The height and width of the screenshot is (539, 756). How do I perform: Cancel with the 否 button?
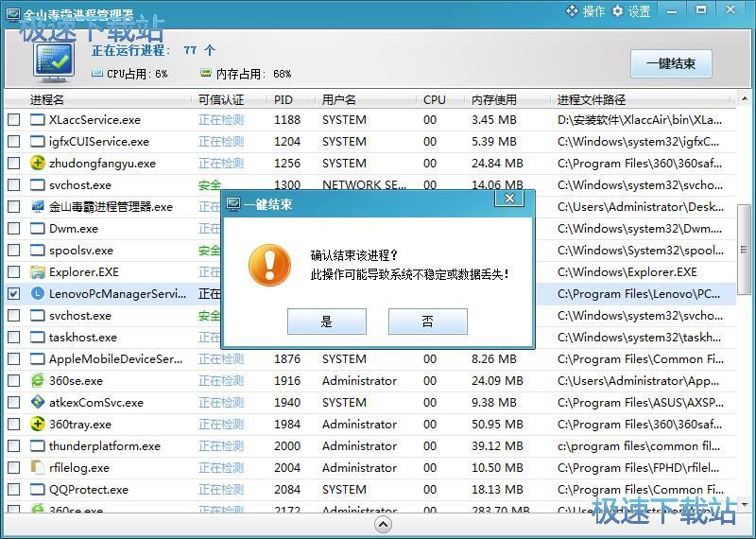pyautogui.click(x=428, y=322)
